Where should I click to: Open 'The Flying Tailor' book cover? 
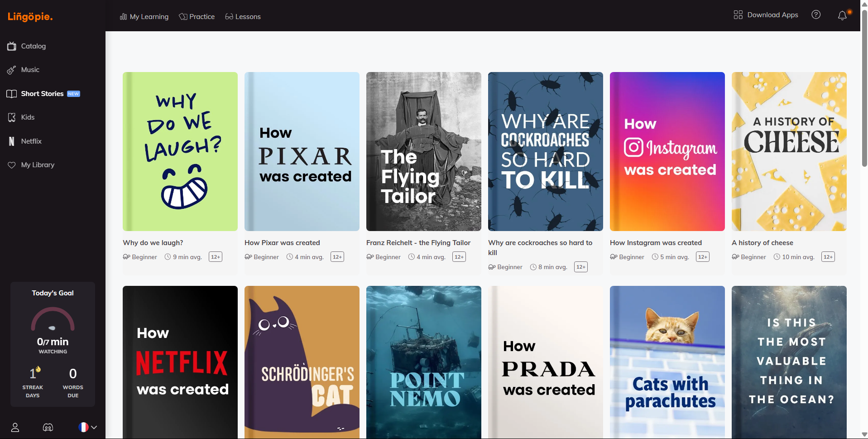[x=424, y=151]
